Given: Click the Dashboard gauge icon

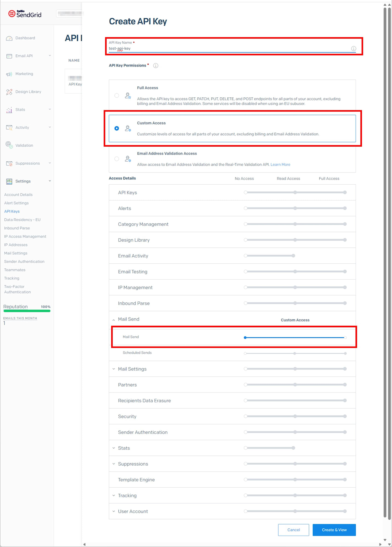Looking at the screenshot, I should pos(9,38).
